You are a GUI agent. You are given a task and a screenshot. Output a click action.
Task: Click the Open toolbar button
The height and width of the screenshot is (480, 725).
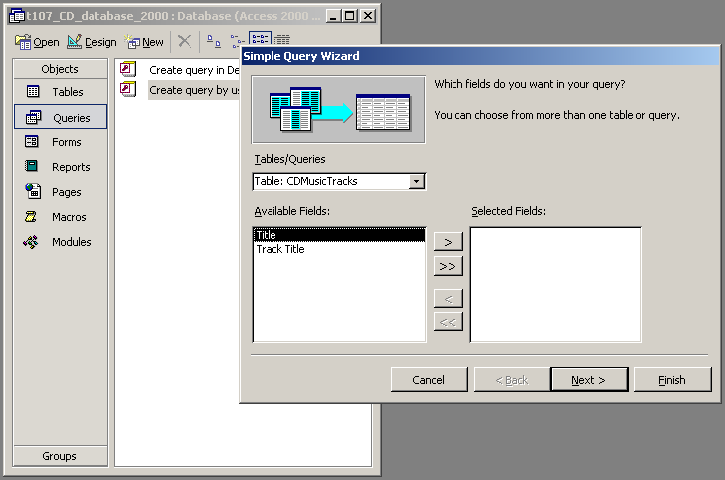point(39,42)
